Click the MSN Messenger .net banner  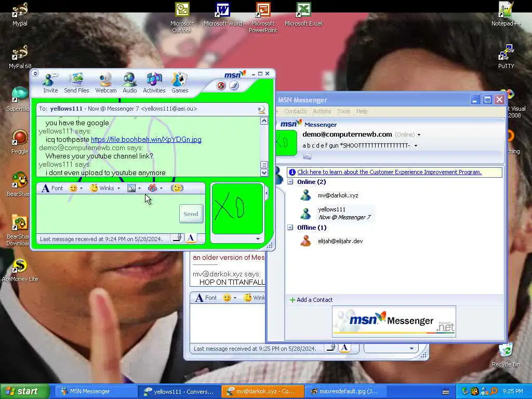click(x=394, y=321)
